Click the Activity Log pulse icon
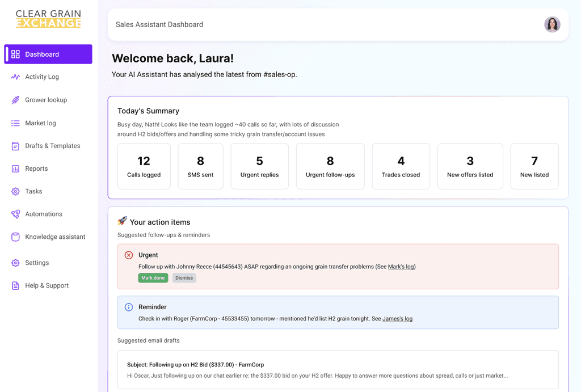The image size is (581, 392). (x=15, y=77)
